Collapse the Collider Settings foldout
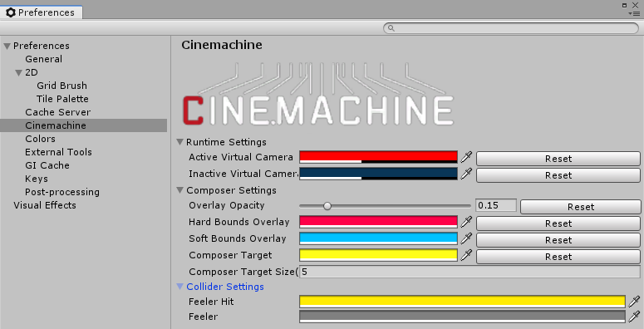The height and width of the screenshot is (329, 644). tap(179, 287)
